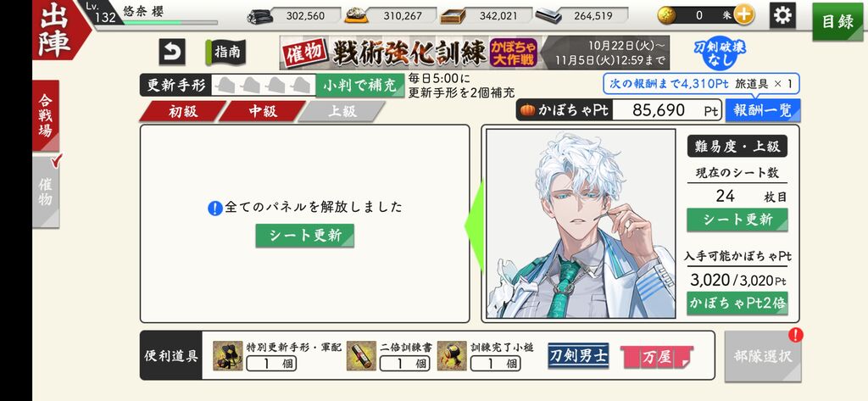
Task: Click 報酬一覧 rewards list button
Action: (762, 110)
